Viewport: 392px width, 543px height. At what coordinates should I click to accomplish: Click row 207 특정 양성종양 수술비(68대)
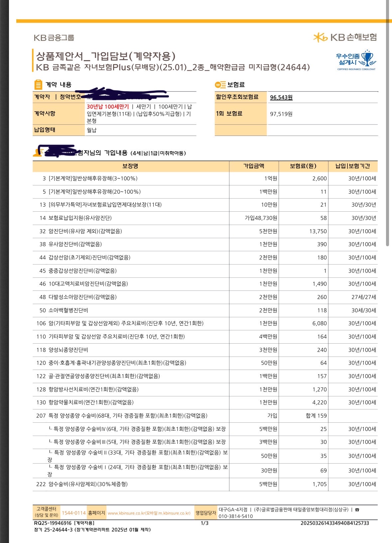point(205,416)
